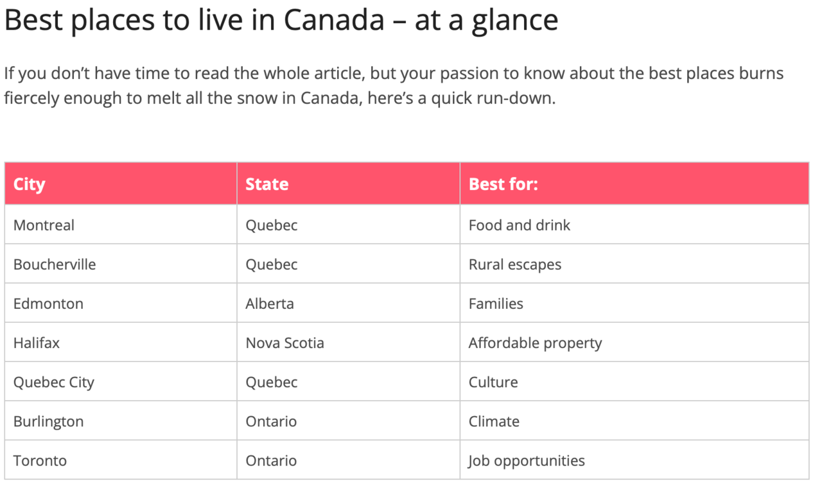822x504 pixels.
Task: Click the "City" column header
Action: [30, 184]
